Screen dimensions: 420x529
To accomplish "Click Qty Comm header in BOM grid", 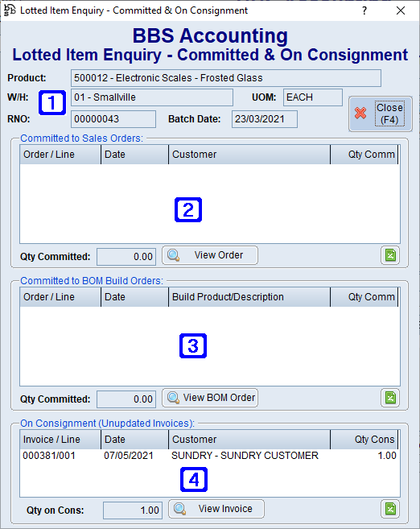I will 364,297.
